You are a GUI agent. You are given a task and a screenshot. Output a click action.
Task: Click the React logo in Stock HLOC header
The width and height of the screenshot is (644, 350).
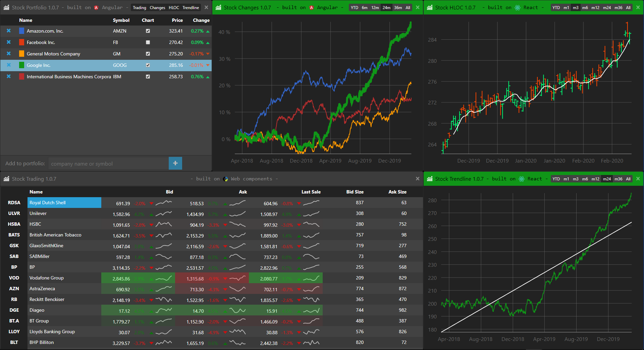pyautogui.click(x=518, y=7)
